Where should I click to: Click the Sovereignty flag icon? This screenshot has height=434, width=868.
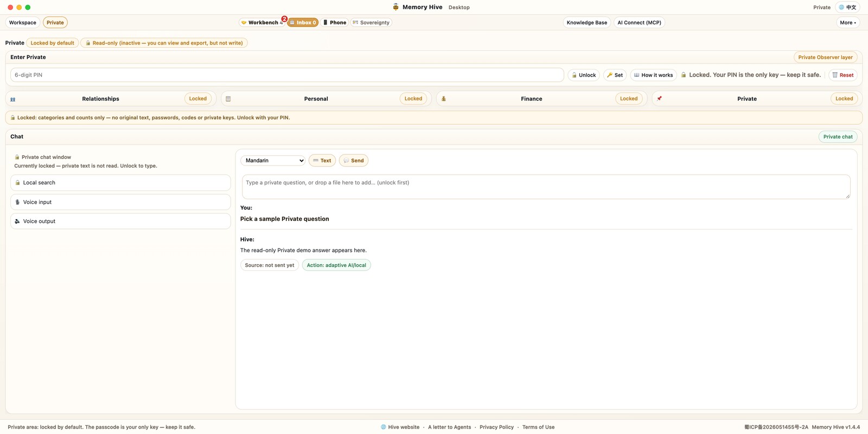[355, 23]
